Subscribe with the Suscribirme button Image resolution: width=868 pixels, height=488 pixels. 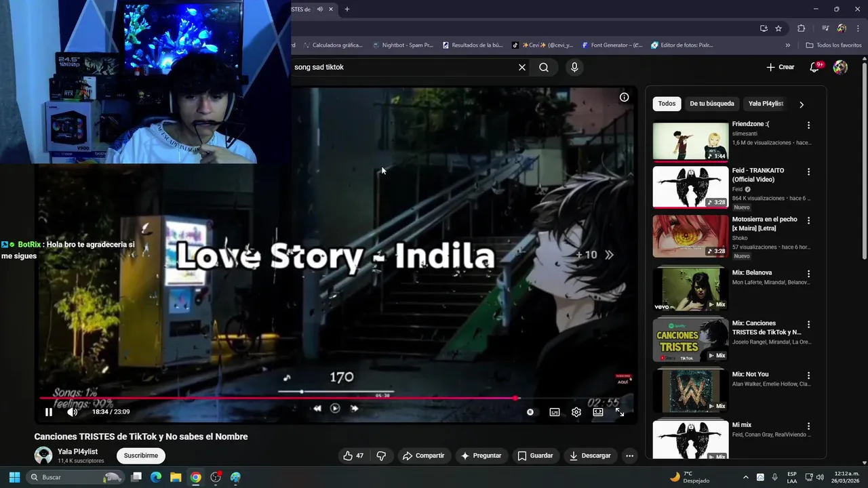(141, 455)
